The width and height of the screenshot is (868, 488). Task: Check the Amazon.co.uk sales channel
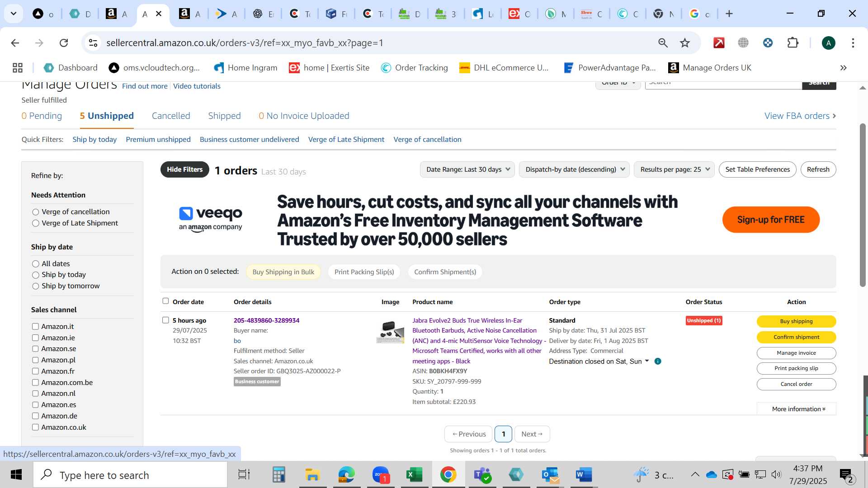(x=35, y=427)
